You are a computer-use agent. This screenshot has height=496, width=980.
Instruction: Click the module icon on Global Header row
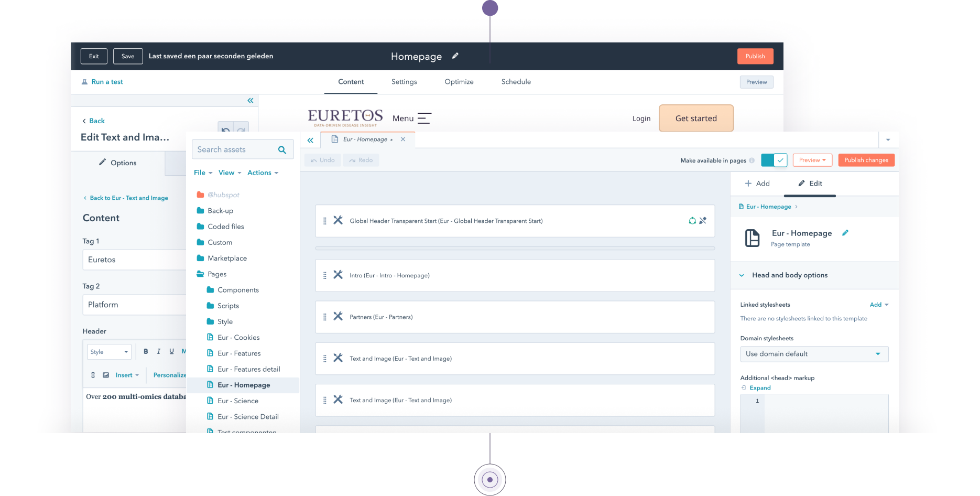pos(338,220)
